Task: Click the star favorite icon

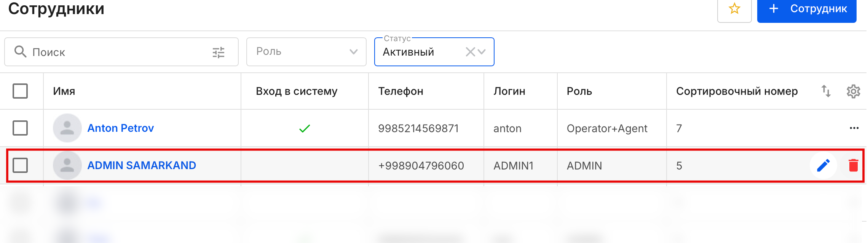Action: [x=734, y=9]
